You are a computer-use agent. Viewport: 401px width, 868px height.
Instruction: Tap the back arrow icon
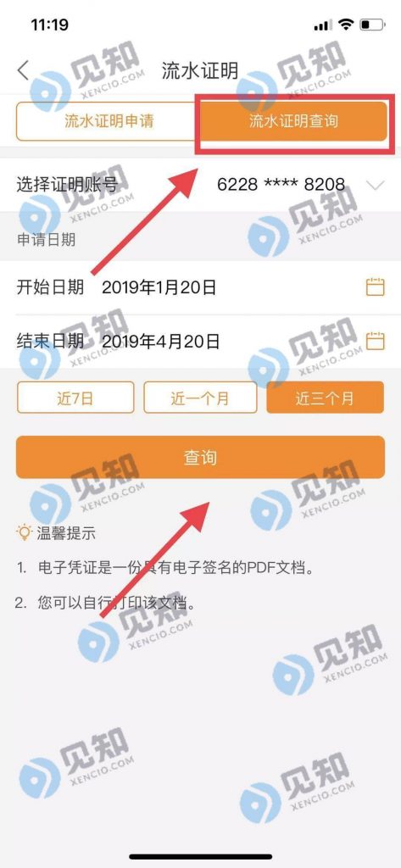tap(23, 71)
